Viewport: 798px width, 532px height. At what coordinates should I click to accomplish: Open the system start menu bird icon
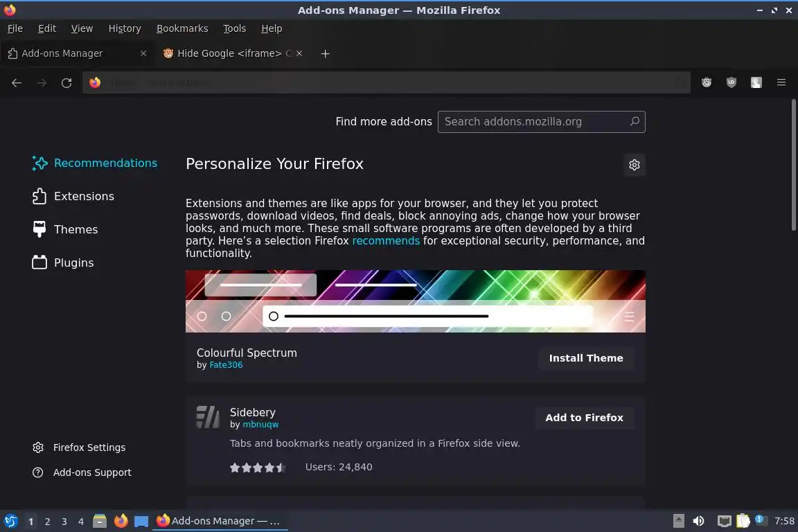(10, 521)
